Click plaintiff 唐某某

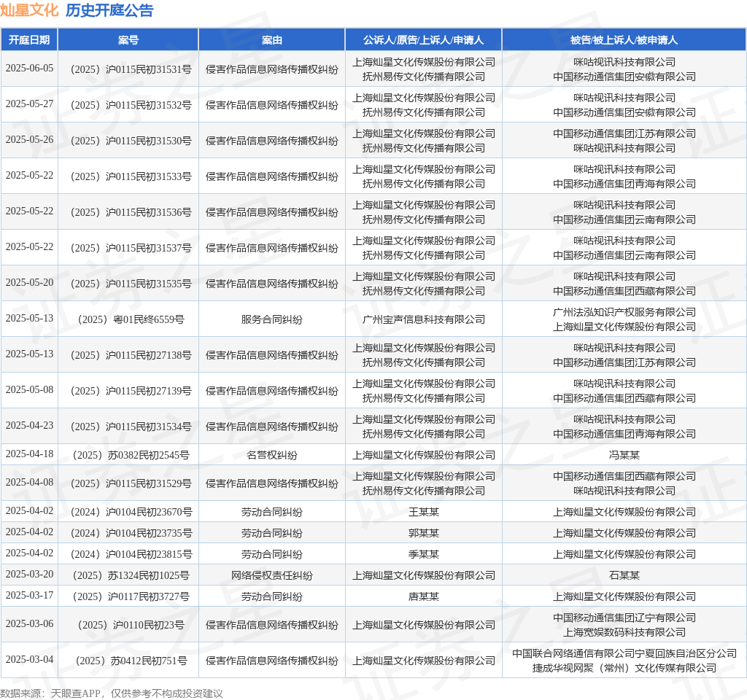(x=424, y=596)
